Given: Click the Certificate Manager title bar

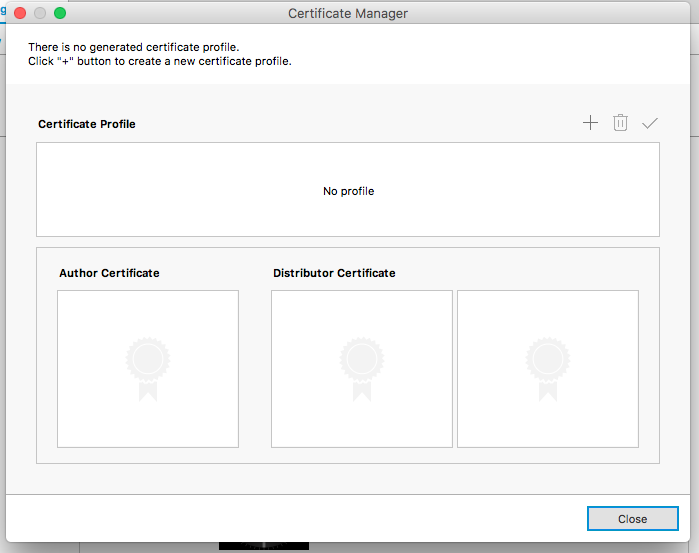Looking at the screenshot, I should [x=347, y=13].
